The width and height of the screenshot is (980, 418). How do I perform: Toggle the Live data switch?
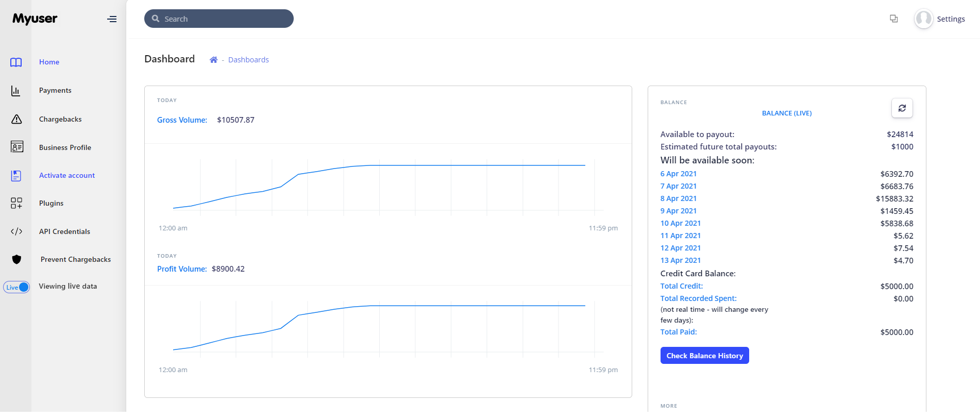[16, 287]
